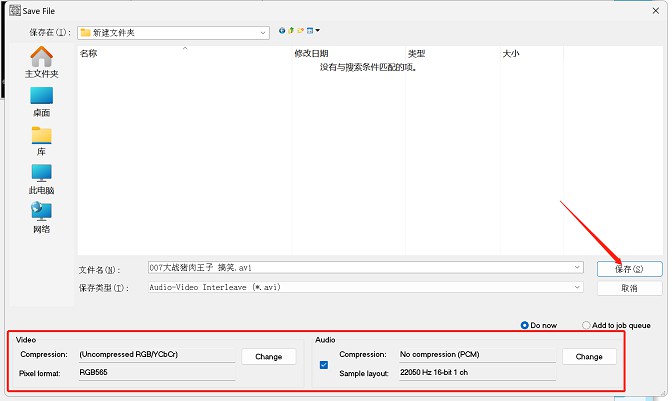Create a new folder
672x401 pixels.
tap(302, 32)
